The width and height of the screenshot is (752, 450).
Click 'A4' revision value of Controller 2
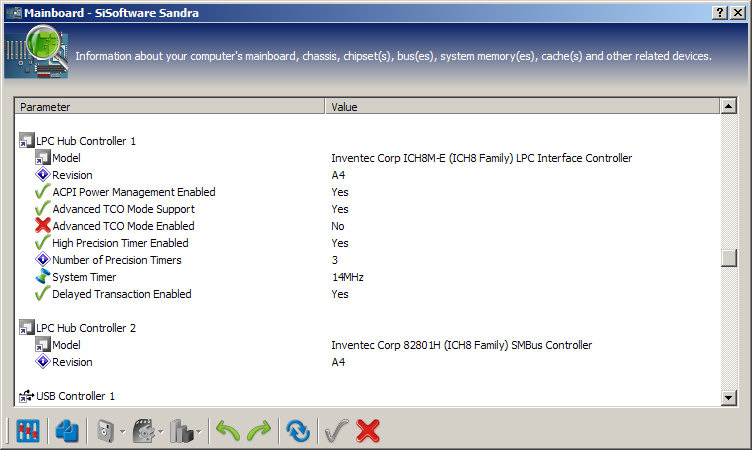pyautogui.click(x=338, y=362)
